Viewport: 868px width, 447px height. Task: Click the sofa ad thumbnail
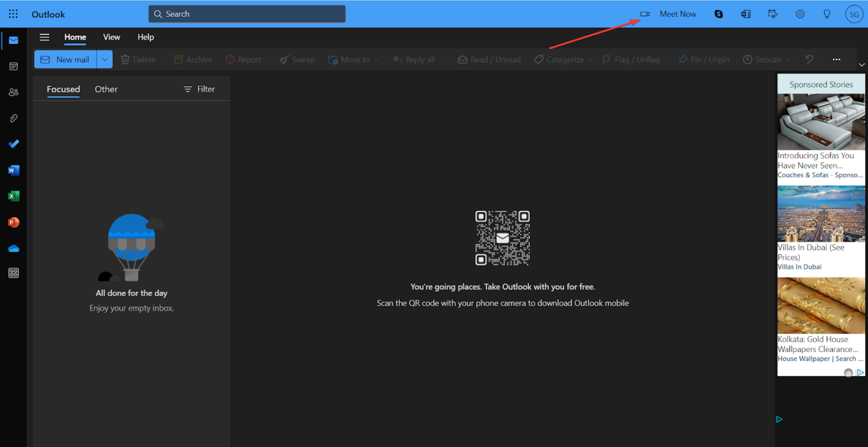click(821, 122)
